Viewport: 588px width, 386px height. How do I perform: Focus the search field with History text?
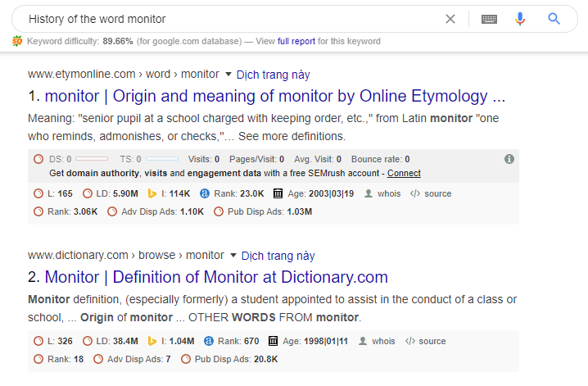(233, 19)
